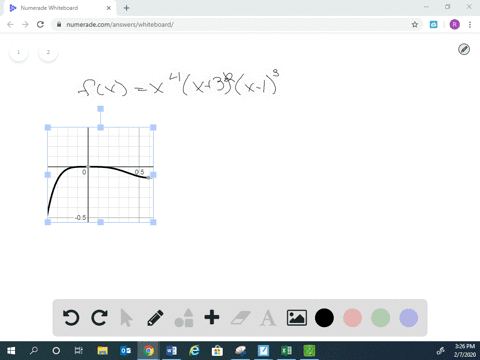This screenshot has width=480, height=360.
Task: Open Microsoft Store from taskbar
Action: click(x=217, y=351)
